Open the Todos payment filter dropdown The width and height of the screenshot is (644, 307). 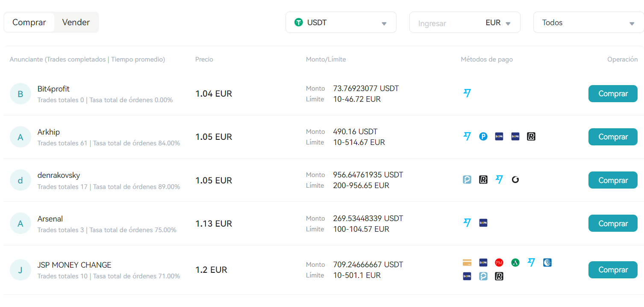click(588, 23)
